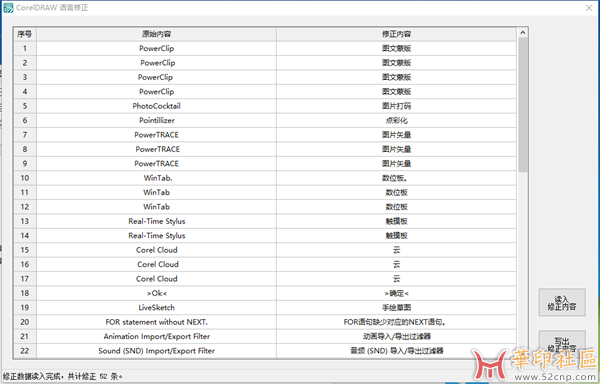This screenshot has width=600, height=384.
Task: Click the vertical scrollbar thumb
Action: [x=523, y=104]
